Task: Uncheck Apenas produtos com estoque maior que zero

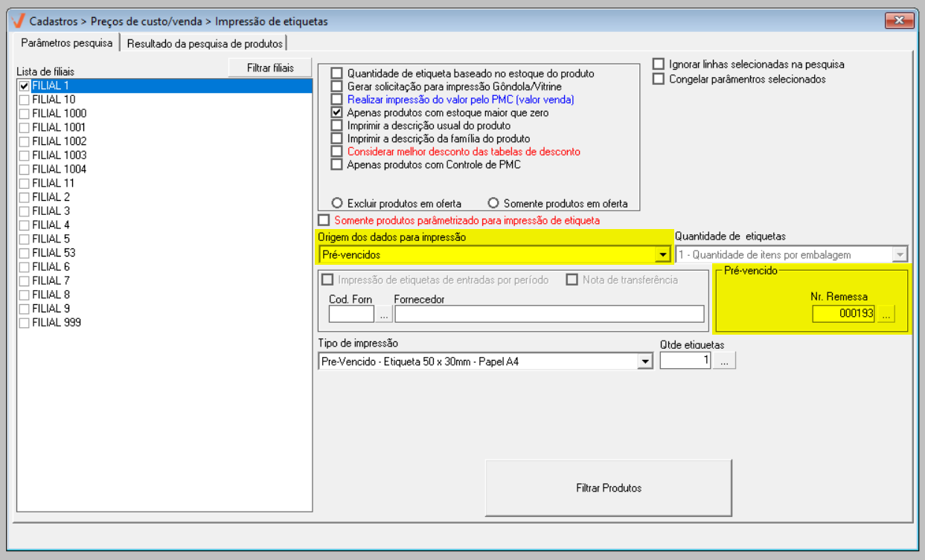Action: (x=337, y=112)
